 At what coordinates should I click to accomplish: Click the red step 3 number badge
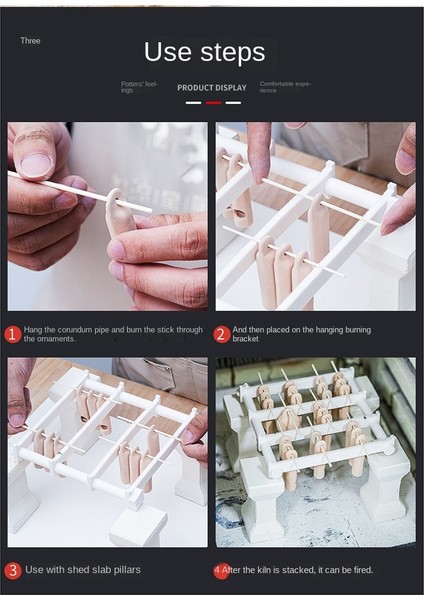13,570
